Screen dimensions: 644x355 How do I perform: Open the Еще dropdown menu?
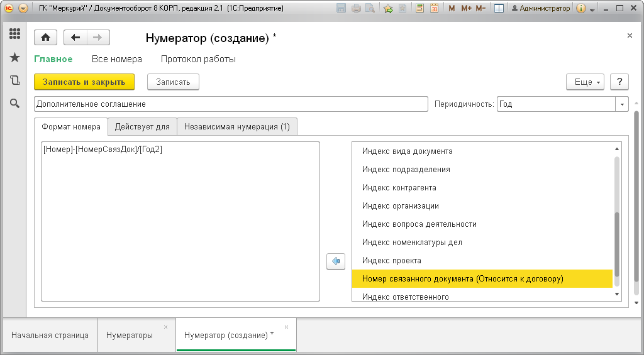click(586, 82)
